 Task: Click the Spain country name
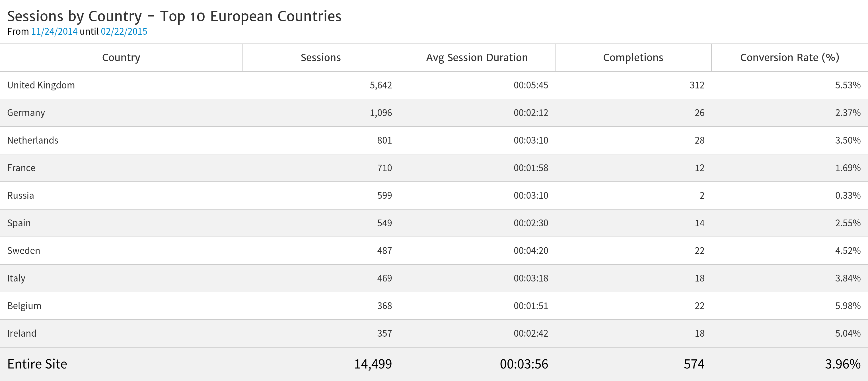pos(19,223)
